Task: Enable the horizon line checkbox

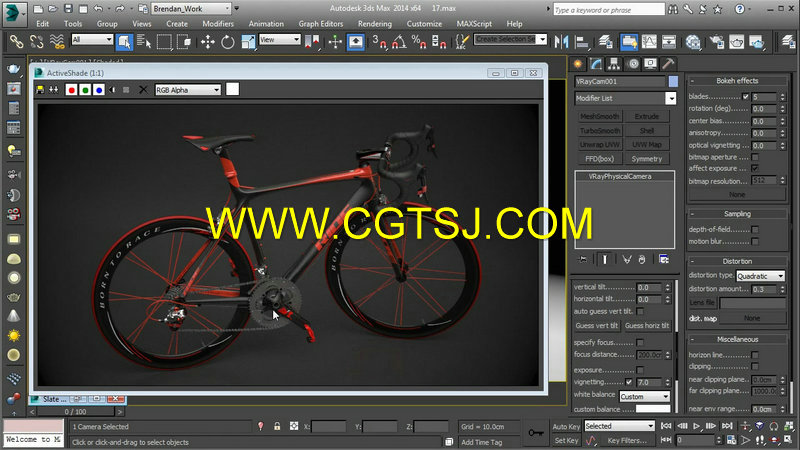Action: coord(755,355)
